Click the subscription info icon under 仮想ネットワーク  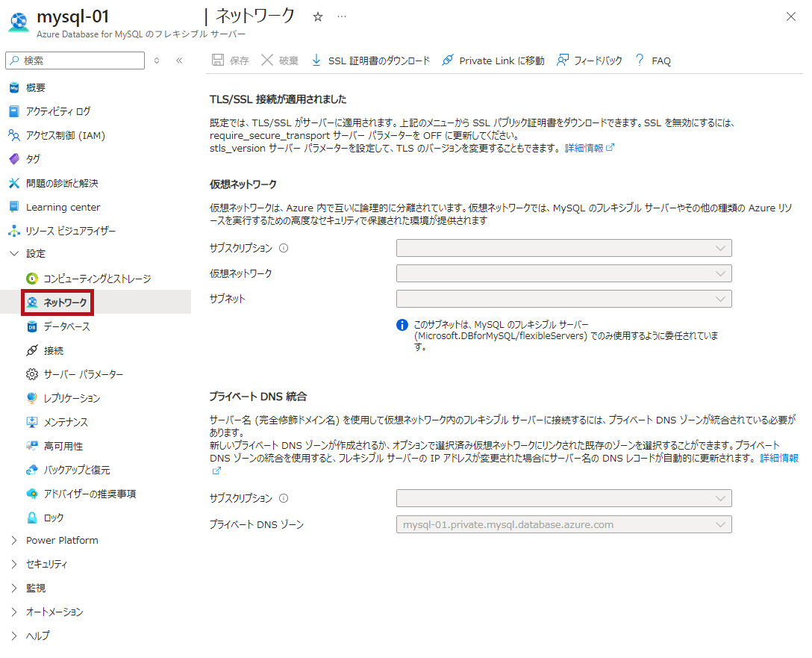pos(284,249)
